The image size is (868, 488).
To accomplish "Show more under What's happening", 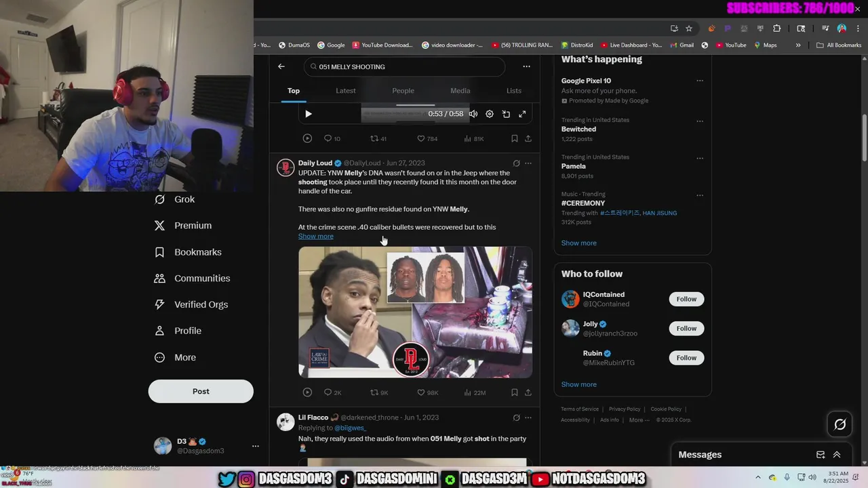I will coord(579,243).
